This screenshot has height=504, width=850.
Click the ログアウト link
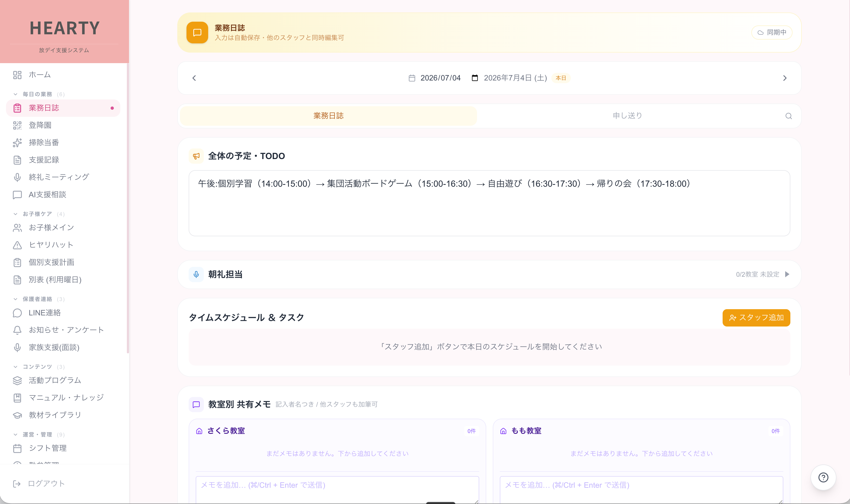point(46,484)
